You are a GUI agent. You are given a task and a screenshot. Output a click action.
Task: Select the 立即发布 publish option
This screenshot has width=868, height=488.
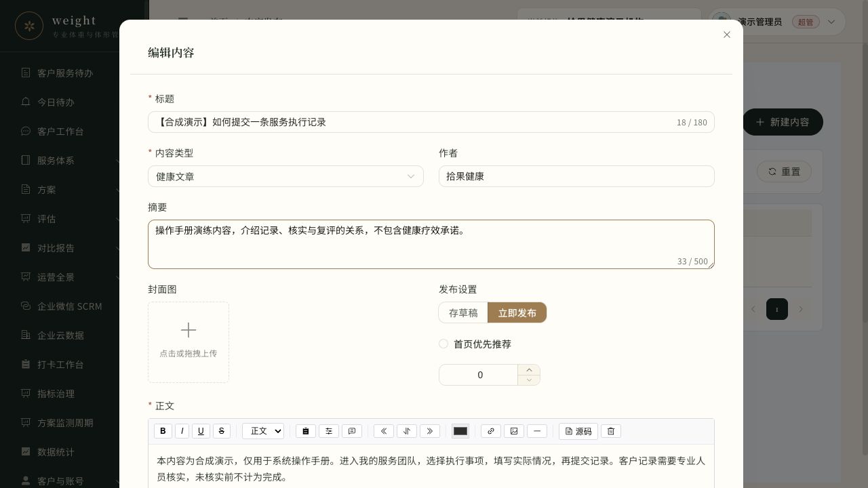517,312
